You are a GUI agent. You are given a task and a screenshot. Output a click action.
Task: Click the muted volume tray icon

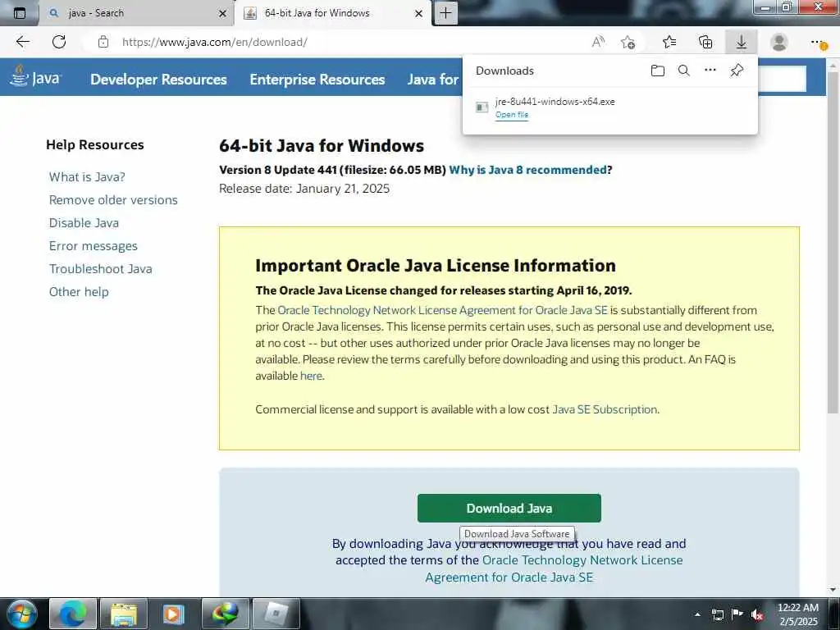click(757, 615)
